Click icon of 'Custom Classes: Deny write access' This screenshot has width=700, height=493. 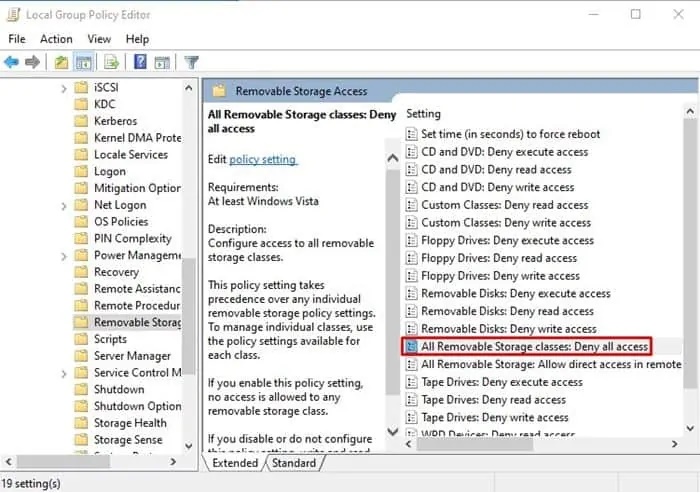411,222
